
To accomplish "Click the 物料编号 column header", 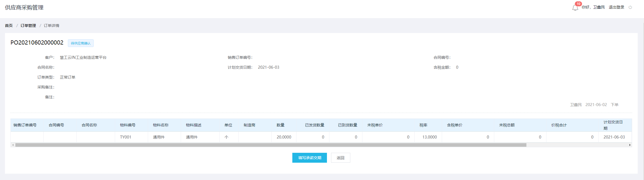I will (128, 125).
